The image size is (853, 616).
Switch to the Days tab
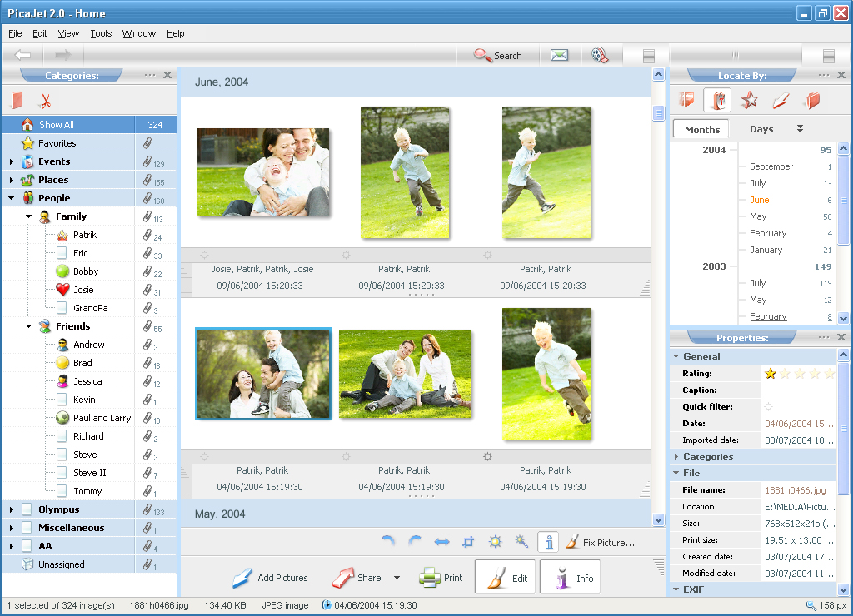pyautogui.click(x=761, y=129)
